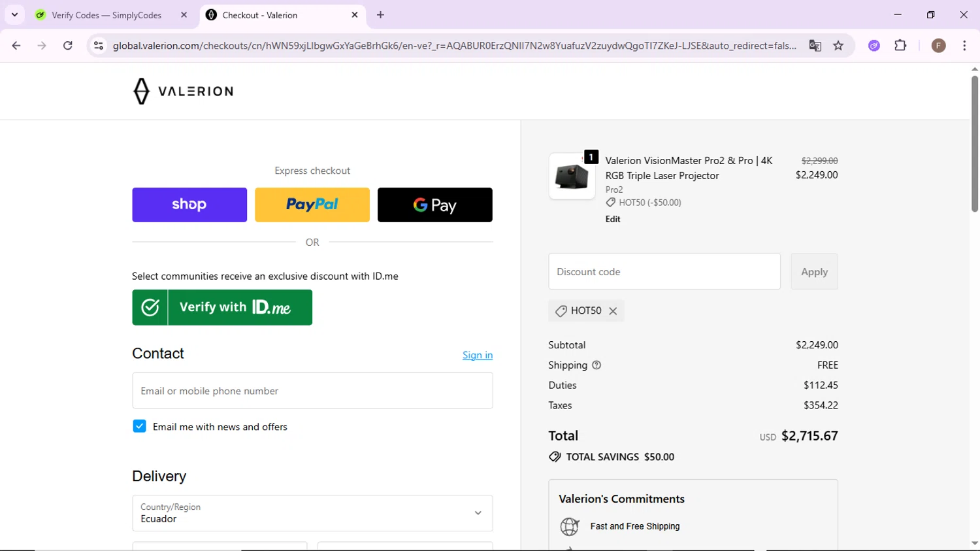
Task: Uncheck Email me with news and offers
Action: (x=139, y=426)
